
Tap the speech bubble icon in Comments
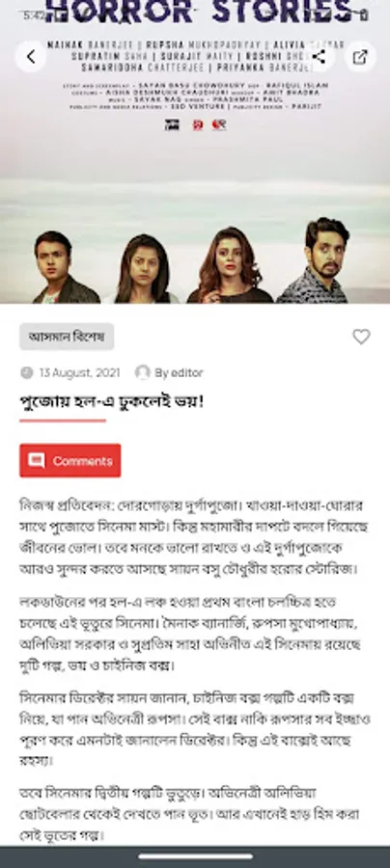coord(37,461)
